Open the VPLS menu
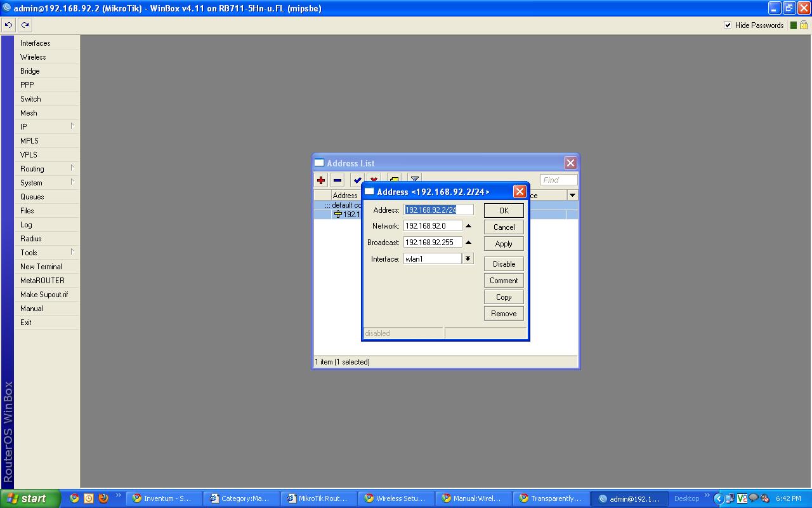 pos(48,155)
